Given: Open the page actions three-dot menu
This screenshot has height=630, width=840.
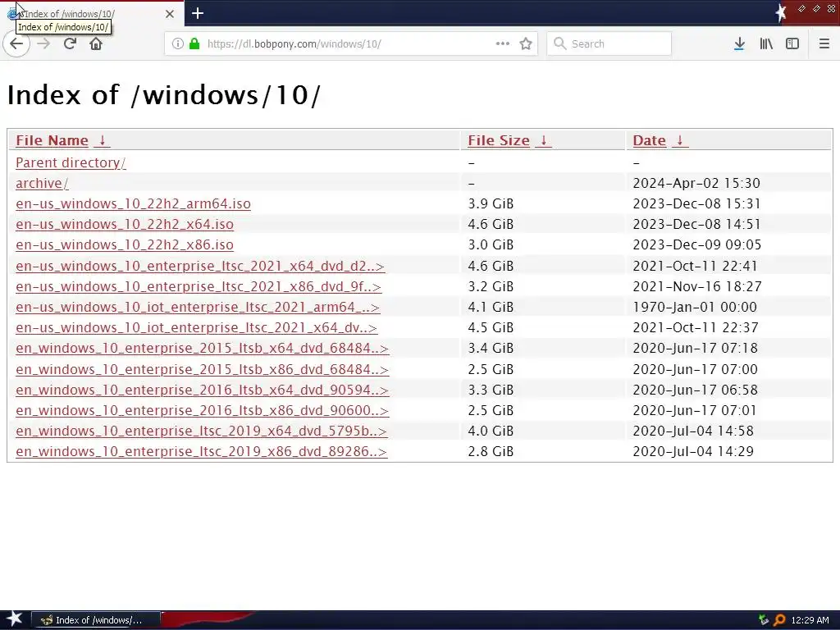Looking at the screenshot, I should 503,44.
